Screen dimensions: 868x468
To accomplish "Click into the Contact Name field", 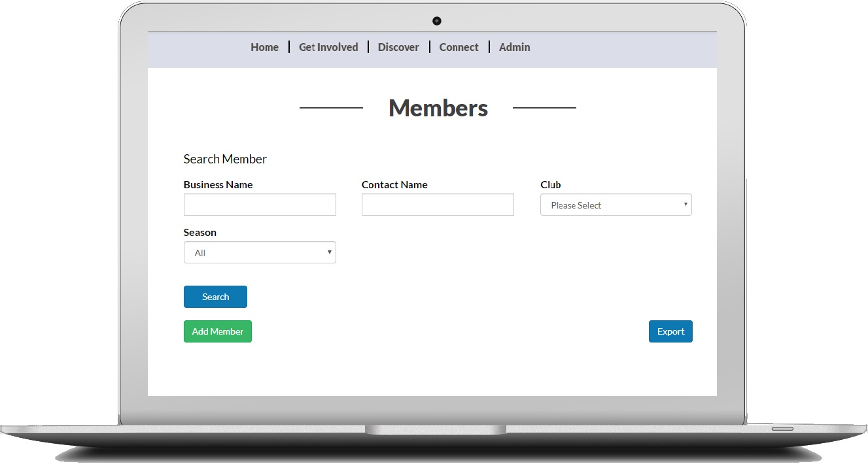I will pyautogui.click(x=438, y=205).
